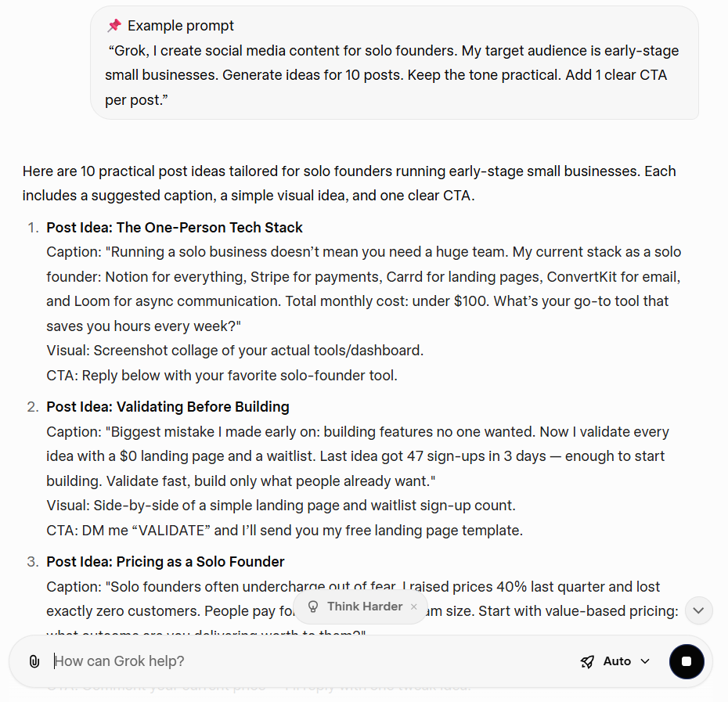Expand the truncated response with the chevron button
The height and width of the screenshot is (702, 728).
pyautogui.click(x=698, y=610)
